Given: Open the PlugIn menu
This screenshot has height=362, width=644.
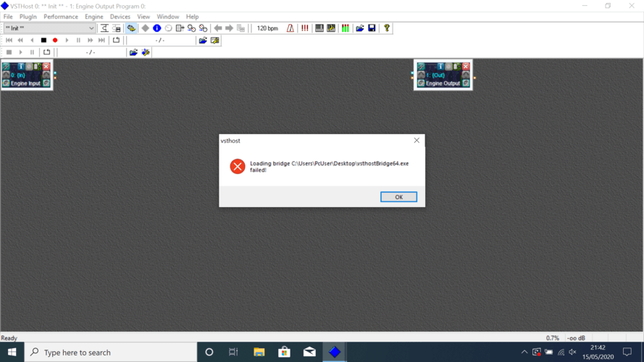Looking at the screenshot, I should (28, 17).
